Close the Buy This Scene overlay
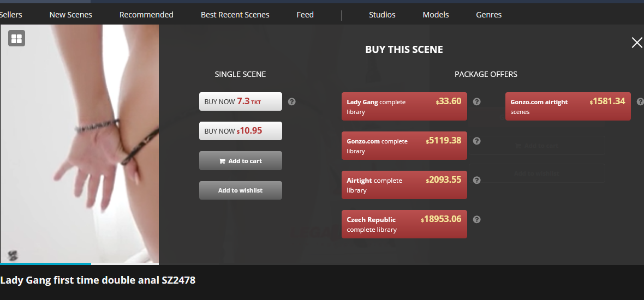This screenshot has height=300, width=644. pos(636,43)
